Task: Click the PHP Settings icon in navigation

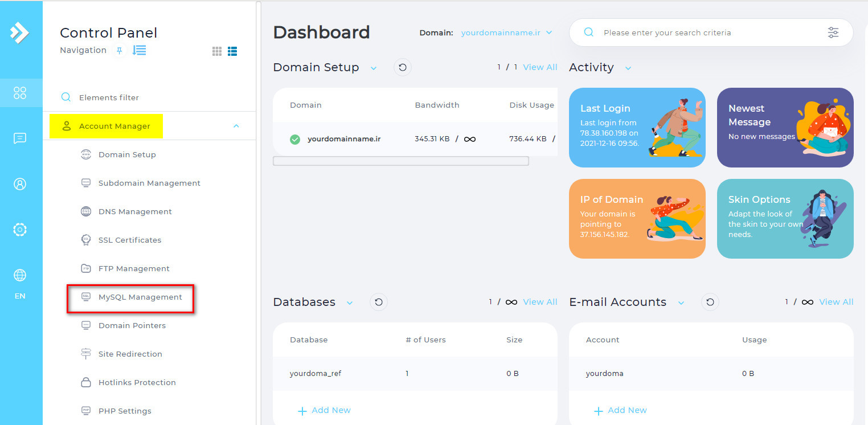Action: pyautogui.click(x=86, y=411)
